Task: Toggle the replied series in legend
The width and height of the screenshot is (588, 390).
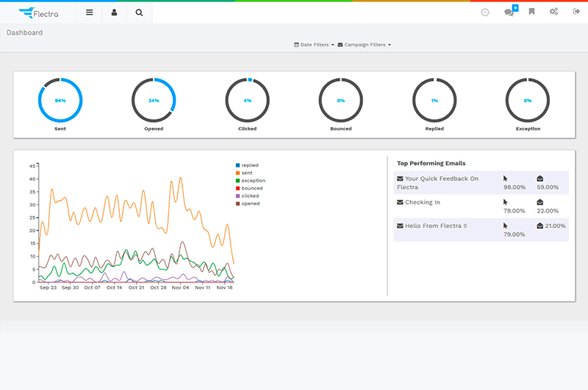Action: coord(249,166)
